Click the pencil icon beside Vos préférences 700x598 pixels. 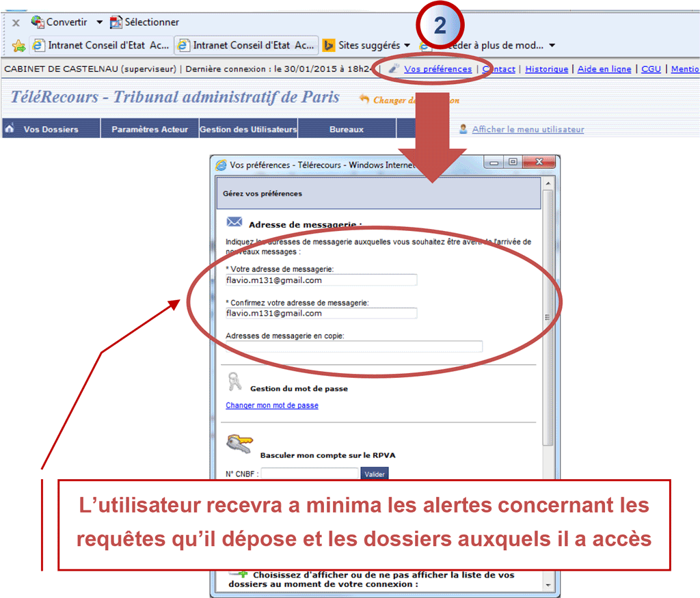pos(394,69)
